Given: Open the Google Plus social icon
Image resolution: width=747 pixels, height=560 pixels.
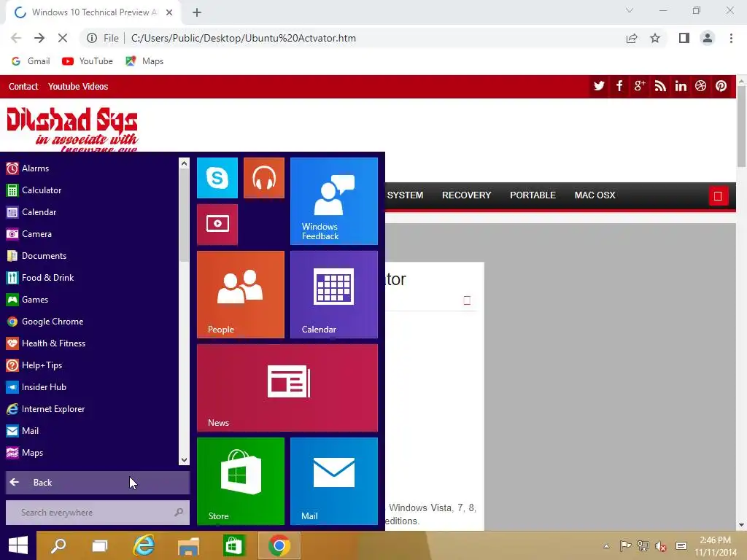Looking at the screenshot, I should [x=639, y=86].
